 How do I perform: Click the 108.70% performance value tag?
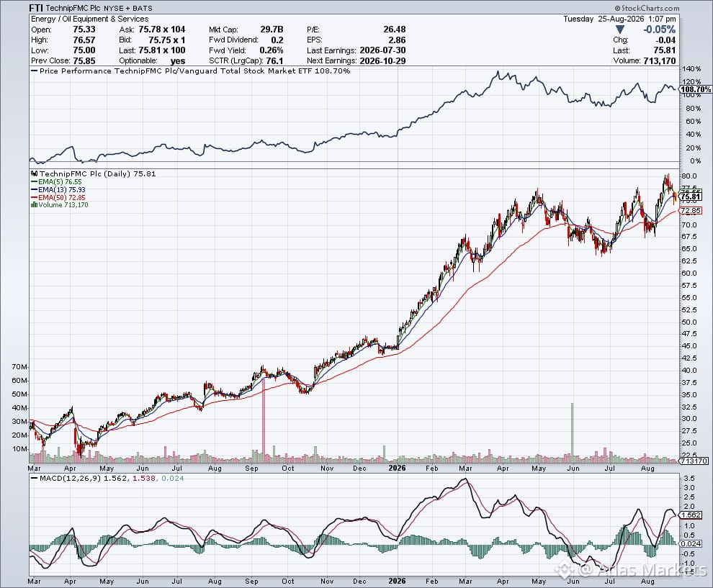(696, 89)
